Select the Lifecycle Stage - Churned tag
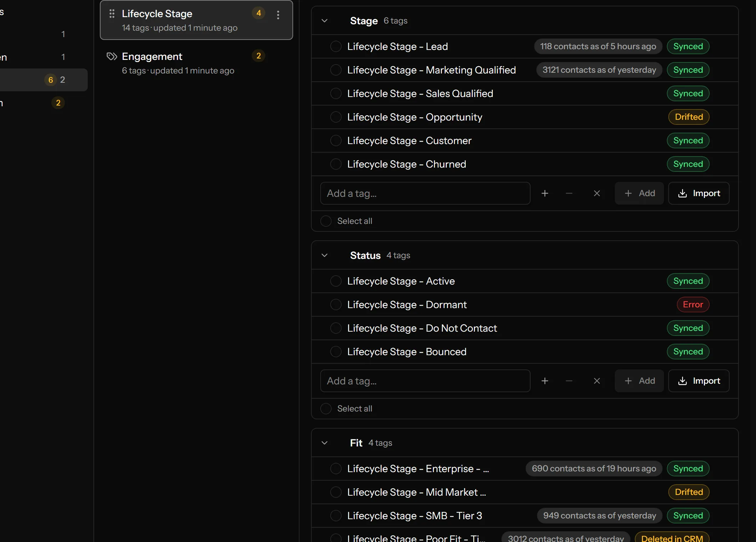The height and width of the screenshot is (542, 756). click(x=336, y=164)
